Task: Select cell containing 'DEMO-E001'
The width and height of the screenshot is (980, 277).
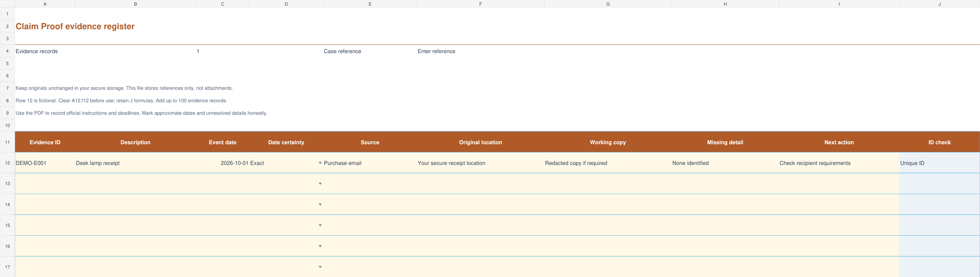Action: pyautogui.click(x=45, y=163)
